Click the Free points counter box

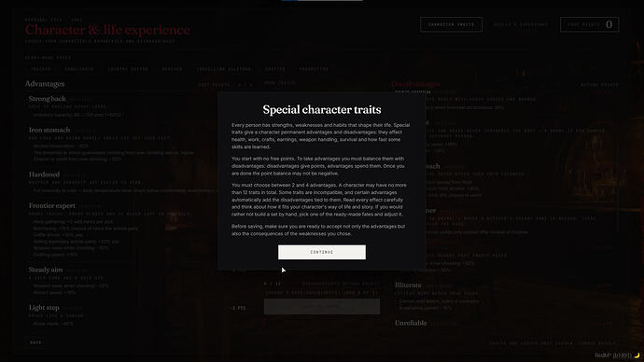[589, 24]
